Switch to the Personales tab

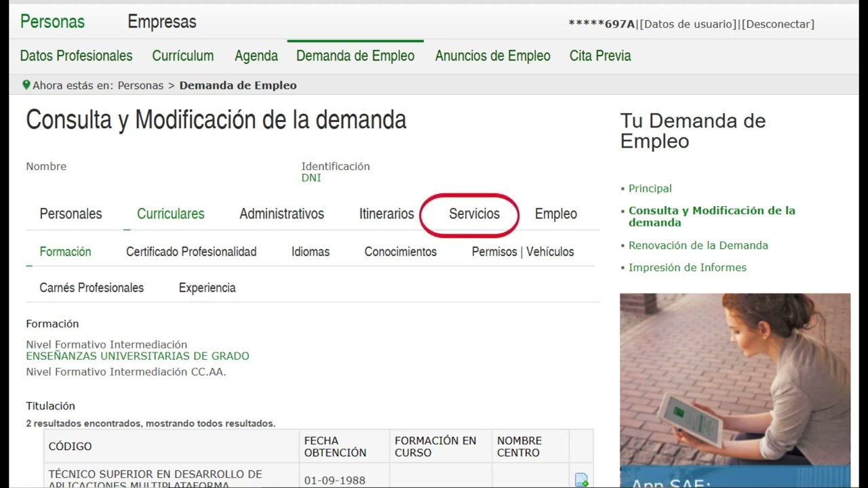[71, 214]
